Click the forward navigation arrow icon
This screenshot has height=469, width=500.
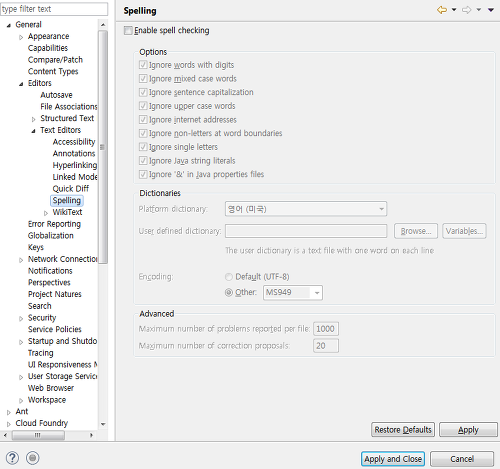(x=467, y=10)
